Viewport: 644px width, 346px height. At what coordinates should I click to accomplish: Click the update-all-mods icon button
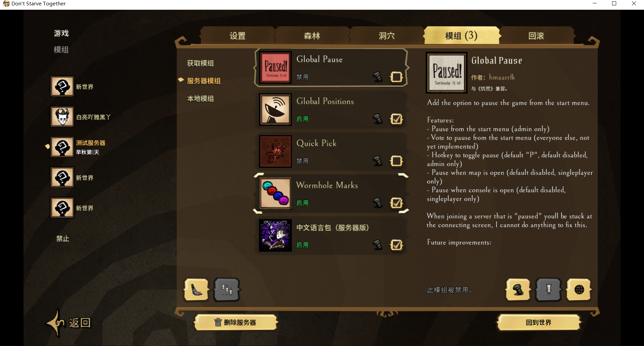[x=227, y=289]
